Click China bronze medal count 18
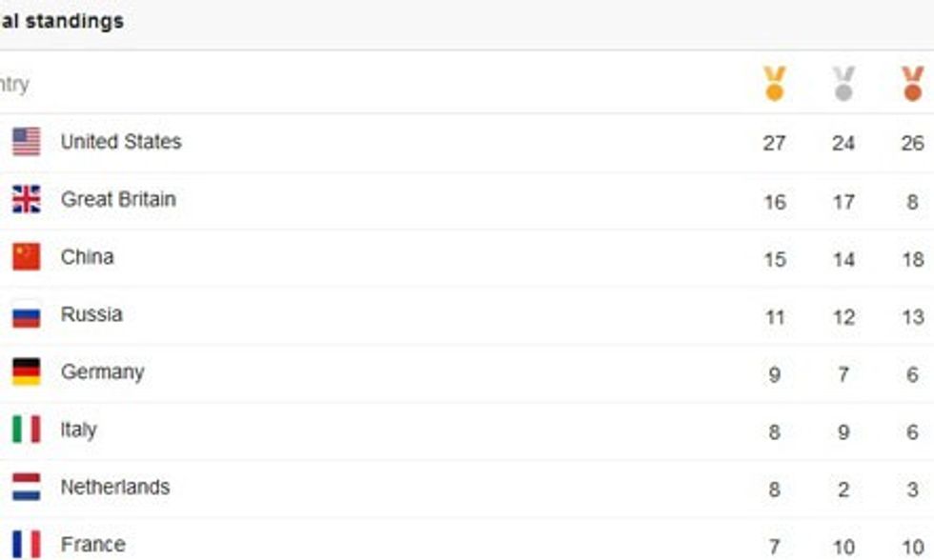 tap(912, 259)
